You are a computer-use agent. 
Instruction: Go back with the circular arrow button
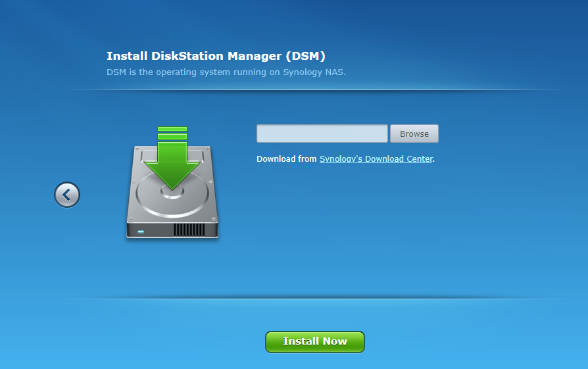point(67,195)
